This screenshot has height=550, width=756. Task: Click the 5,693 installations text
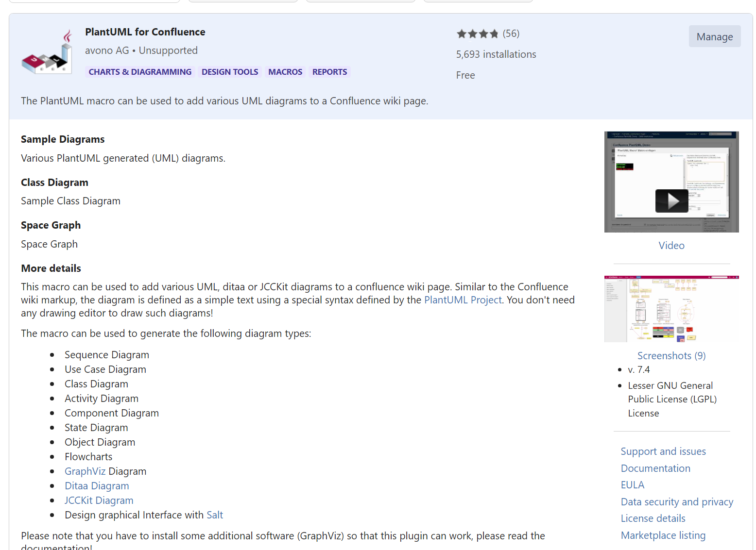[x=496, y=54]
